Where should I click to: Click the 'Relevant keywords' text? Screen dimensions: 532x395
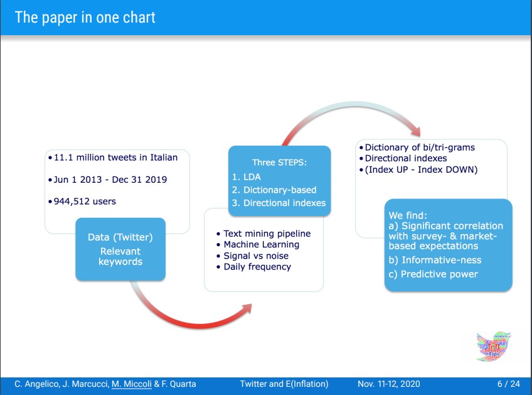point(120,256)
